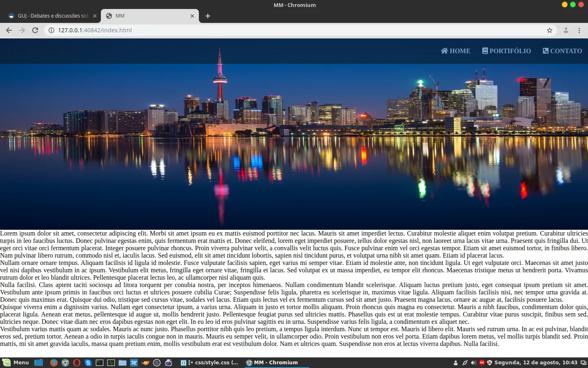
Task: Switch to the GUJ Debates tab
Action: point(52,16)
